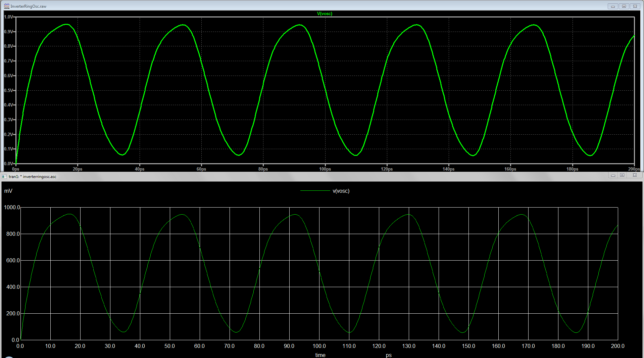Minimize the tran1 inverterringosc.asc plot window
The width and height of the screenshot is (644, 358).
pyautogui.click(x=613, y=175)
